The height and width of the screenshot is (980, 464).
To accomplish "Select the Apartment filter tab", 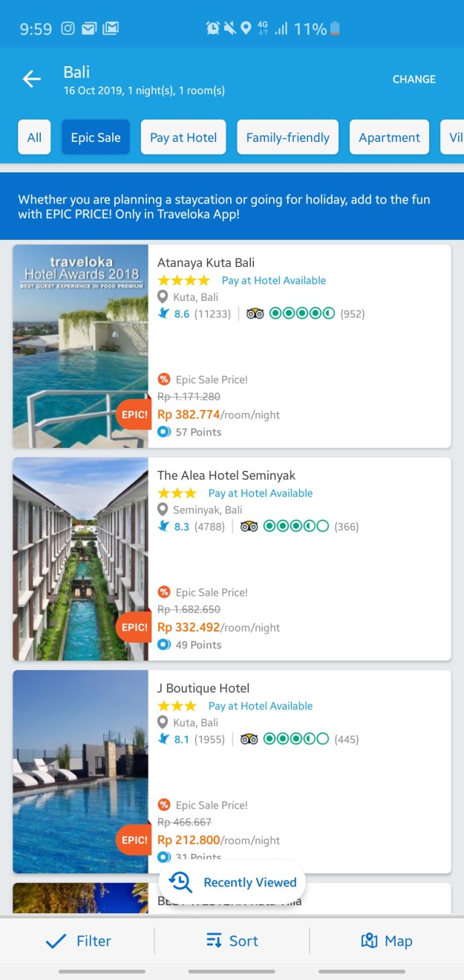I will pos(389,137).
